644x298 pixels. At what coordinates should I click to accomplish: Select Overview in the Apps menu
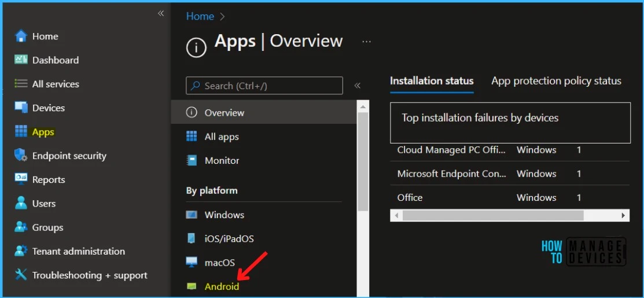[264, 112]
